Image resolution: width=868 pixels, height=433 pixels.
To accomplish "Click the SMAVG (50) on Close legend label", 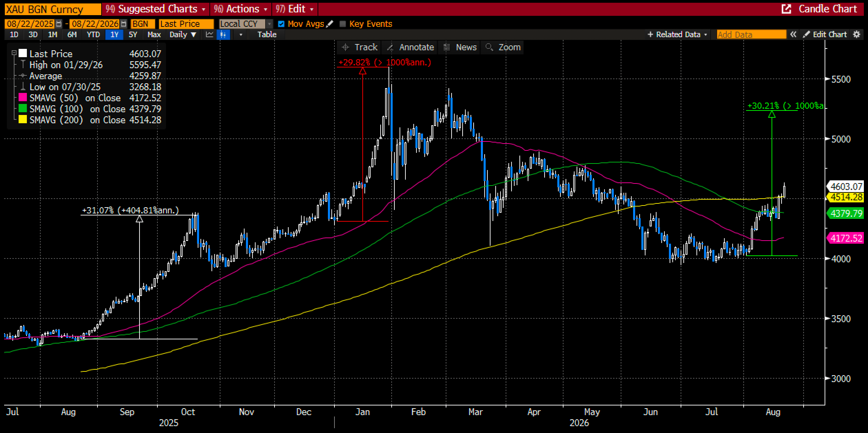I will 75,98.
